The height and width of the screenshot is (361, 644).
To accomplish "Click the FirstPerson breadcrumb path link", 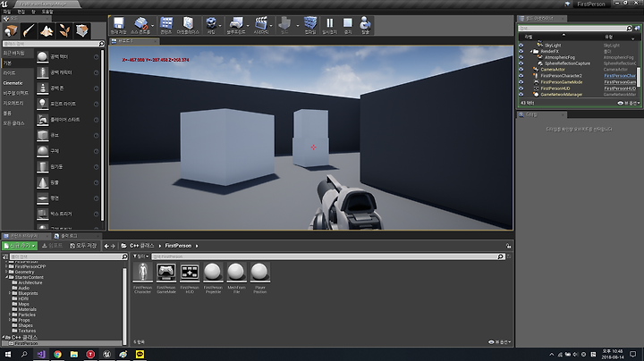I will pos(178,246).
